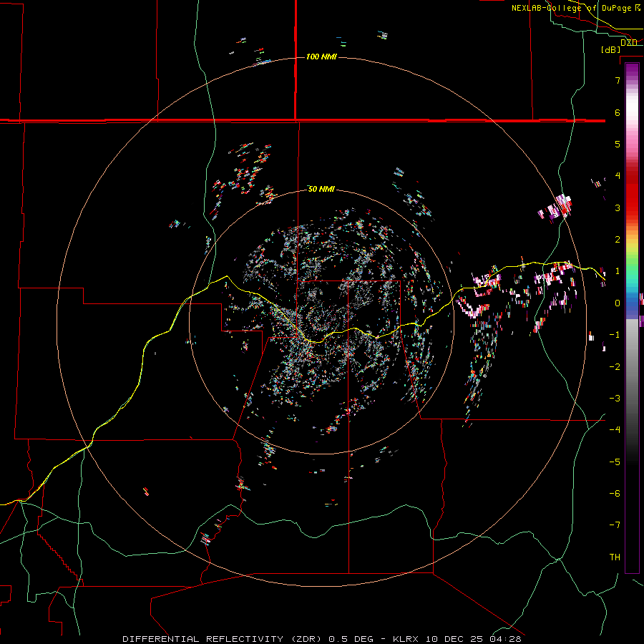Click the ZDR color scale bar

point(632,318)
